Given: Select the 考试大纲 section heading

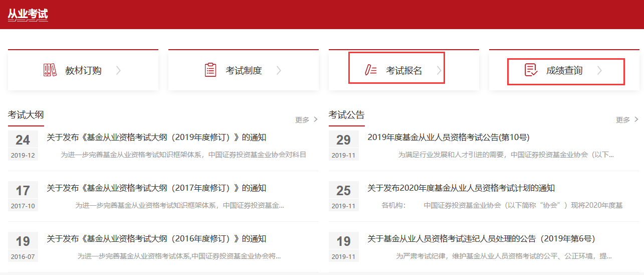Looking at the screenshot, I should click(26, 115).
